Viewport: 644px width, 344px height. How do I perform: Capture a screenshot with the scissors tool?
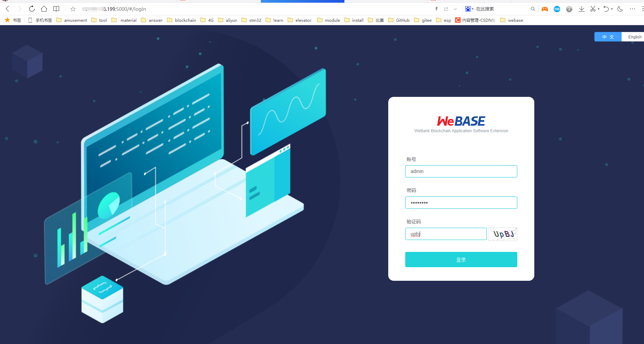pyautogui.click(x=592, y=9)
